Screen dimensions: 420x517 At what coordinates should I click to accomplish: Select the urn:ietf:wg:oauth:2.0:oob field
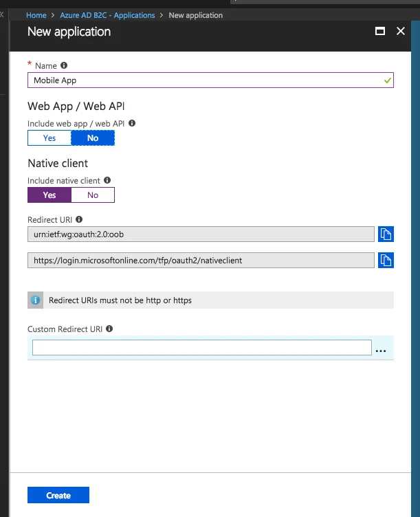201,234
